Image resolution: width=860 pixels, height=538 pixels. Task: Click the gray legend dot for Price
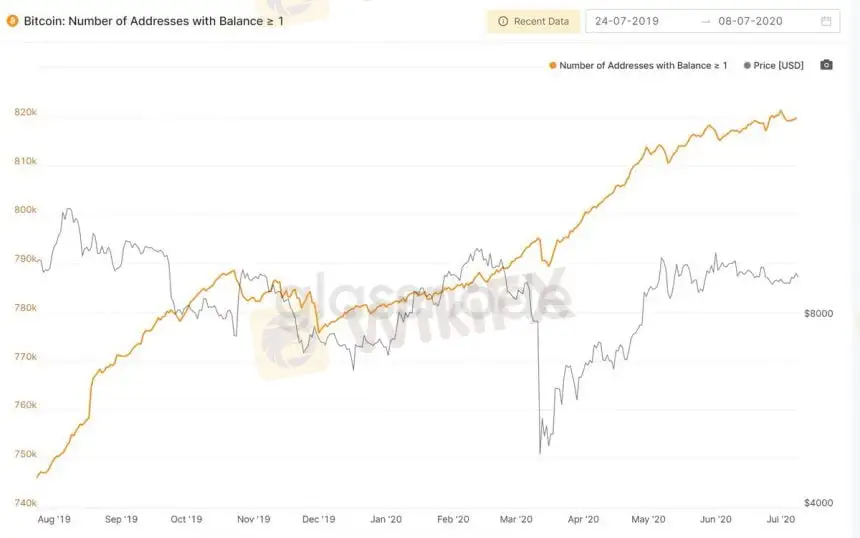pos(747,65)
